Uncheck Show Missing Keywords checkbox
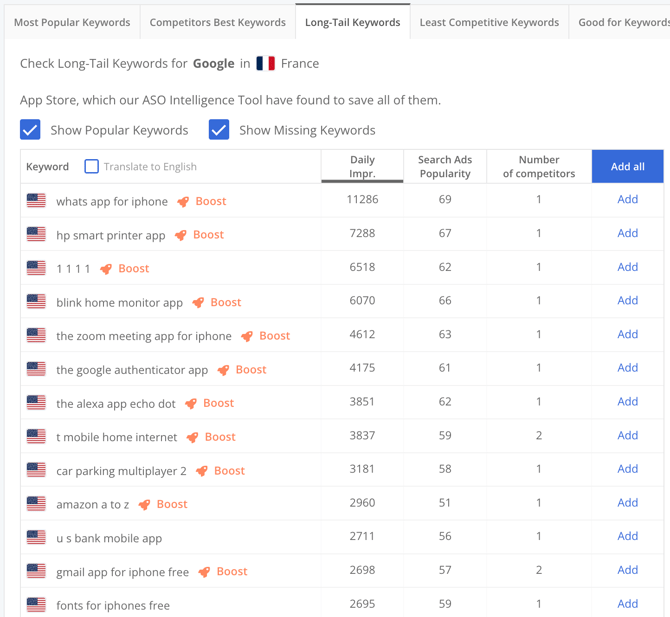Screen dimensions: 670x617 coord(219,130)
